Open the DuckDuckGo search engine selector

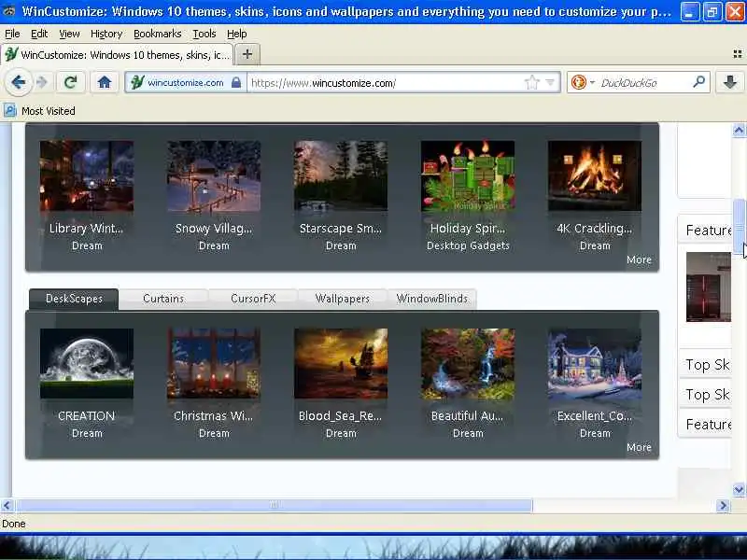pyautogui.click(x=582, y=83)
